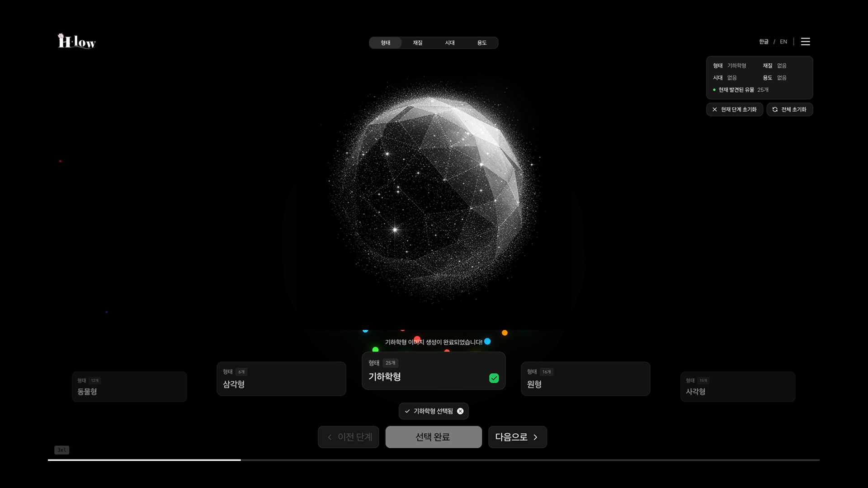Remove selection with the X on 기하학형 선택됨 chip

tap(460, 411)
